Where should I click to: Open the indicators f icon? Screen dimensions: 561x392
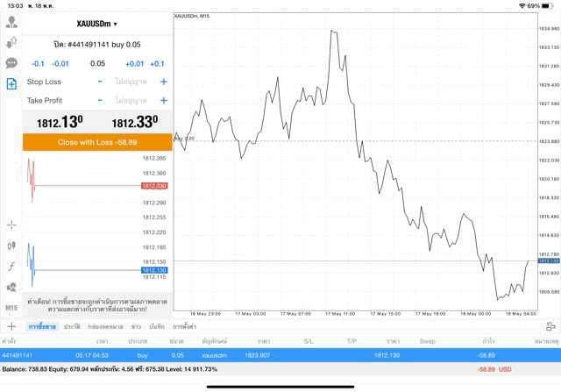tap(11, 267)
